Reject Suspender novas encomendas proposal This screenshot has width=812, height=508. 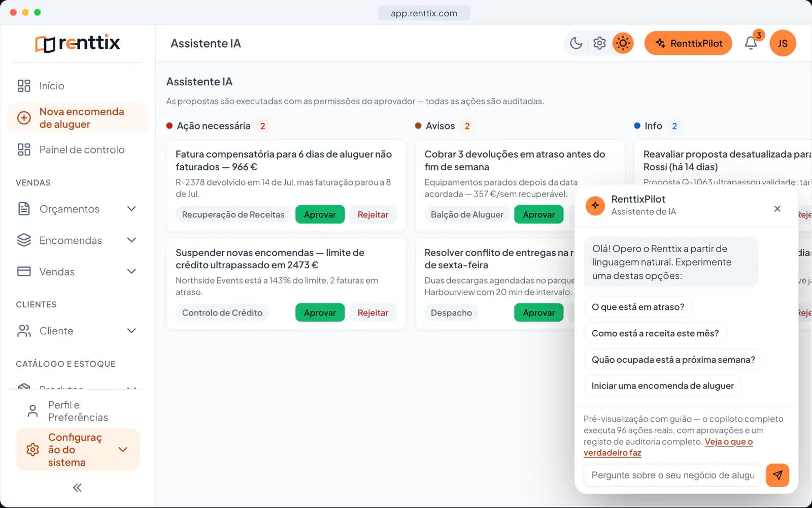point(373,312)
